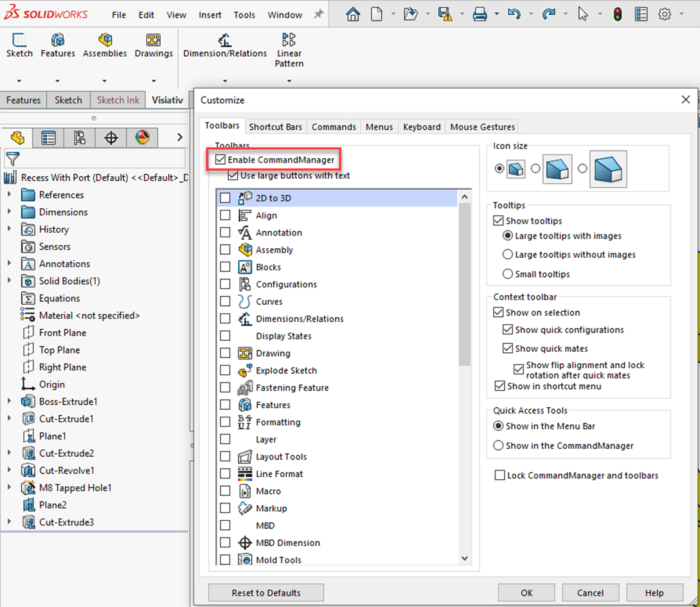Disable the Enable CommandManager checkbox
The image size is (700, 607).
(220, 159)
